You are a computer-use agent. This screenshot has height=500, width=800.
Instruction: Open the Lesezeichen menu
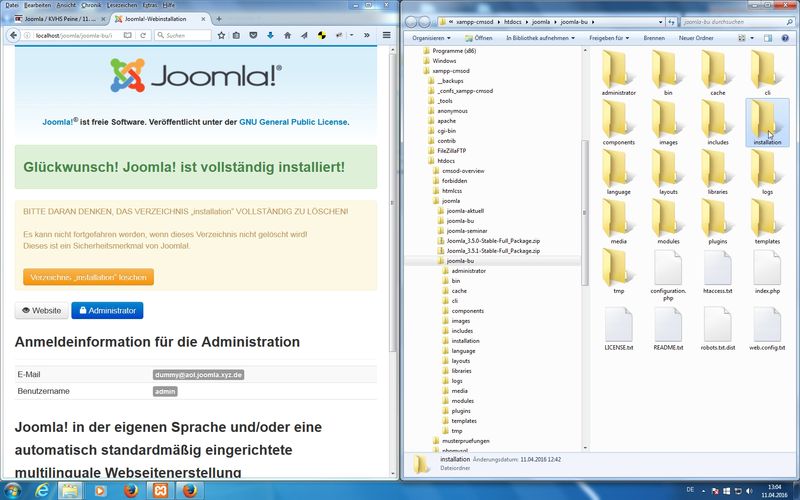122,5
